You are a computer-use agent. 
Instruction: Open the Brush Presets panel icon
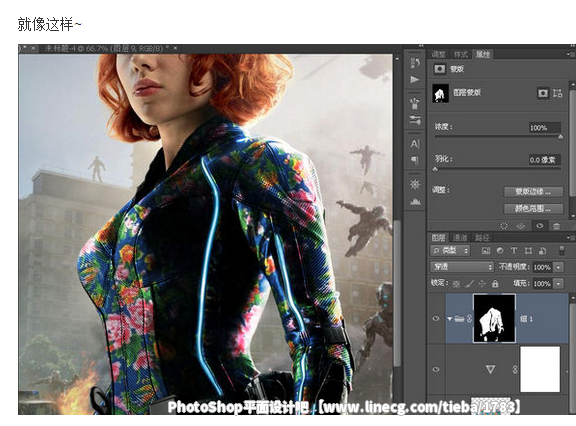[x=415, y=103]
